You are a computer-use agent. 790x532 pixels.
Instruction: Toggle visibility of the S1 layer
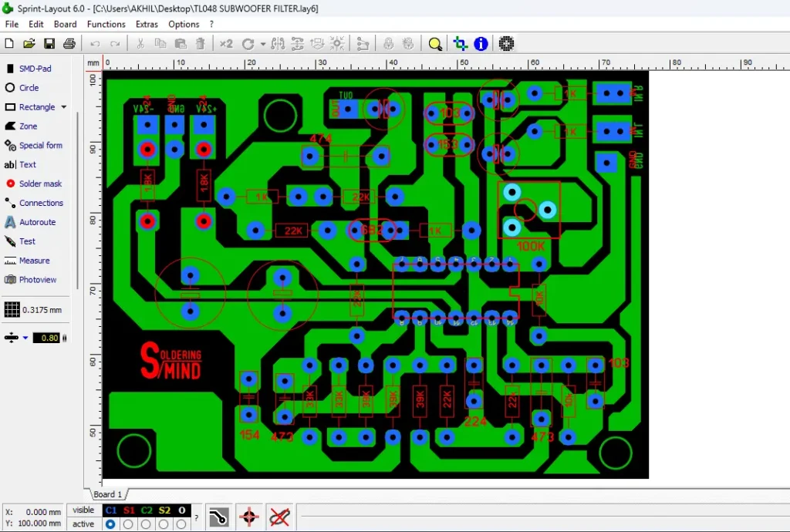pyautogui.click(x=129, y=510)
